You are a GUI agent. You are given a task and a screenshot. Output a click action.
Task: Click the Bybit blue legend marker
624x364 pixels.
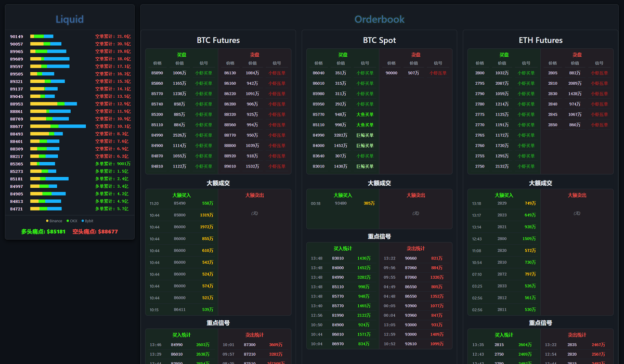(82, 221)
